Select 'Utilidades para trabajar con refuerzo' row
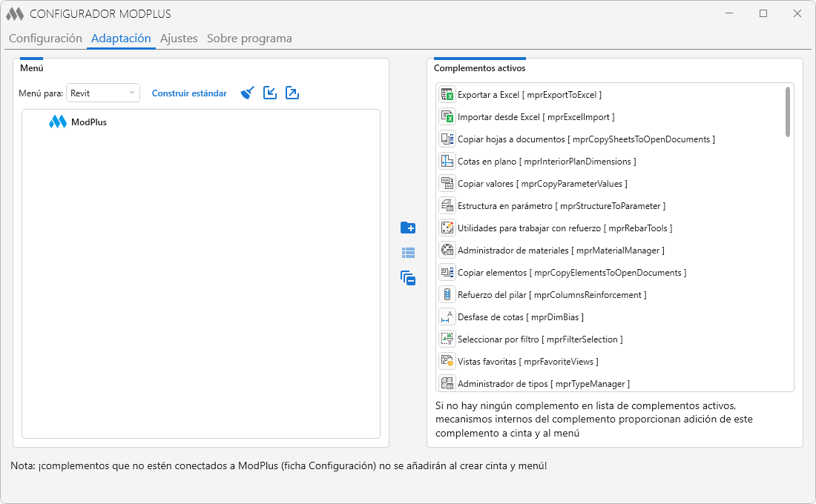The width and height of the screenshot is (816, 504). coord(610,228)
